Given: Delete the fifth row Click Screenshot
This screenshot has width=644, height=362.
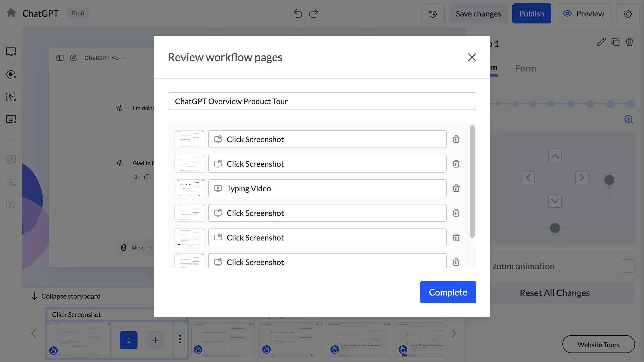Looking at the screenshot, I should click(456, 237).
